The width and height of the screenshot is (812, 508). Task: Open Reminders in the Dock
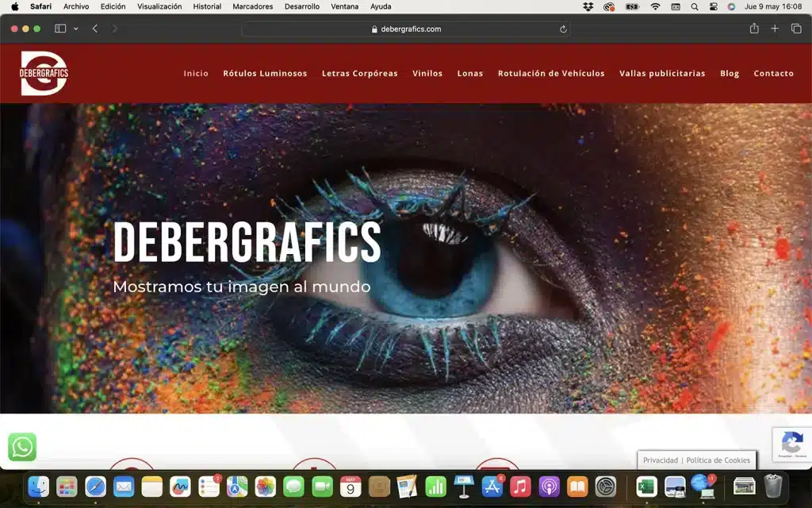pyautogui.click(x=209, y=487)
